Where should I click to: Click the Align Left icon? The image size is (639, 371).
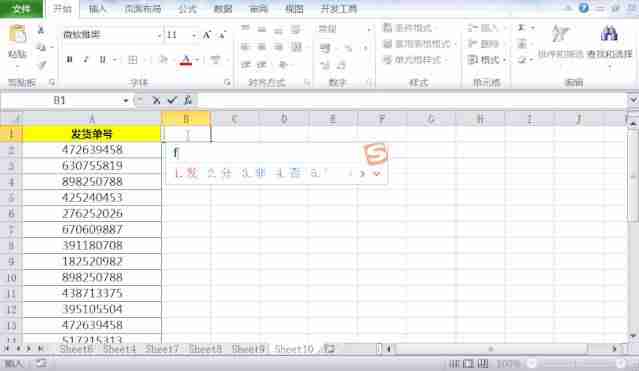coord(245,46)
